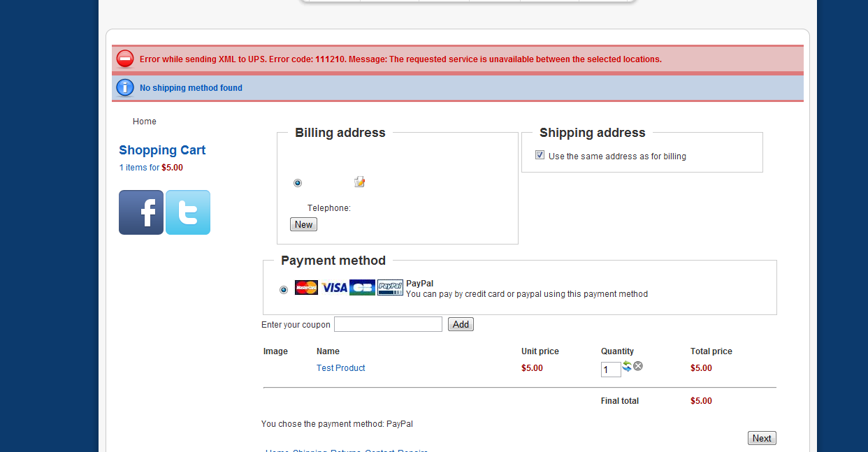Click the PayPal logo image
This screenshot has width=868, height=452.
pos(391,288)
